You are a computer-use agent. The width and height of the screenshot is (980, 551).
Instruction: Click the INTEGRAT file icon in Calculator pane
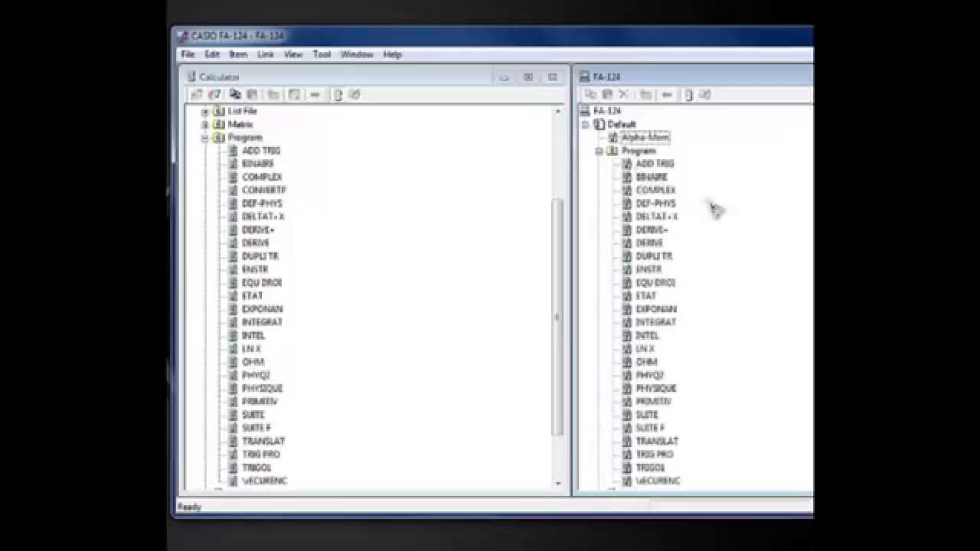(x=234, y=322)
